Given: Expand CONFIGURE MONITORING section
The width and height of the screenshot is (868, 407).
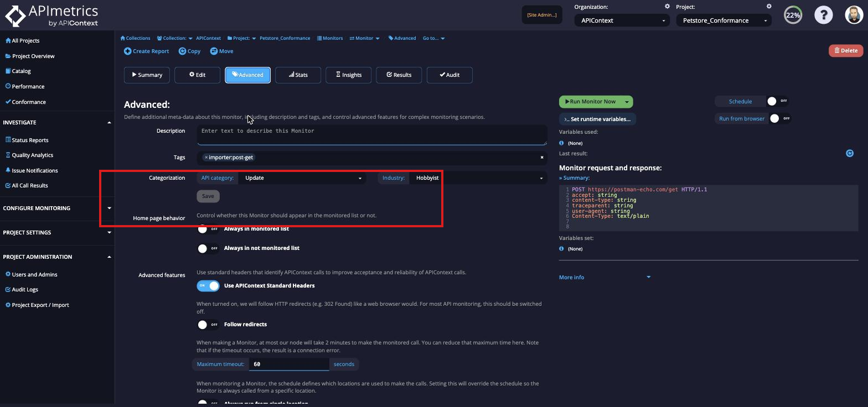Looking at the screenshot, I should pyautogui.click(x=57, y=208).
